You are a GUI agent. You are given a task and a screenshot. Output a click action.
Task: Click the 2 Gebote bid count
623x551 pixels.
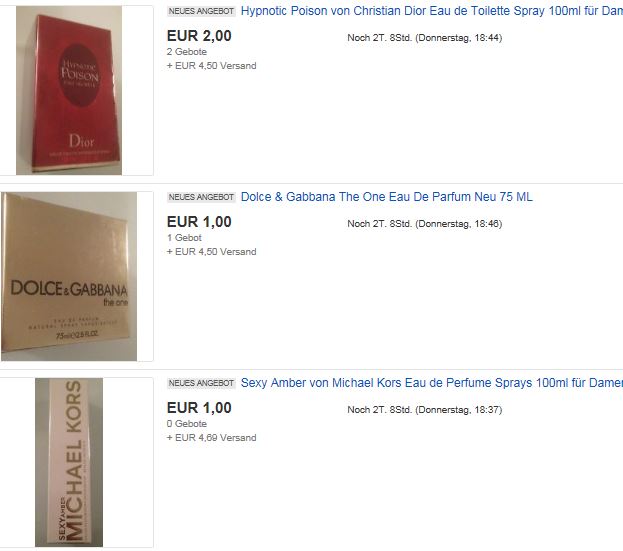[x=187, y=52]
